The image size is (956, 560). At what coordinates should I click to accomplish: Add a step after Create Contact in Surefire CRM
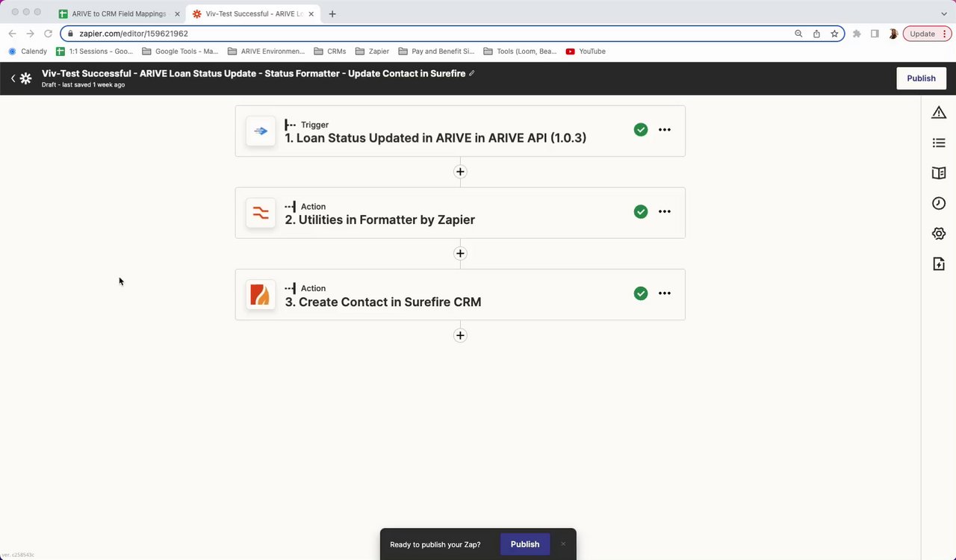coord(460,335)
